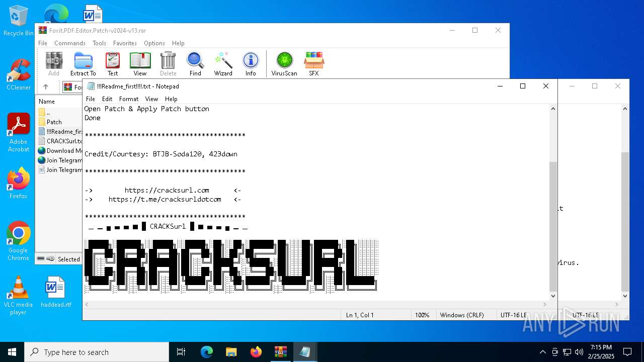Viewport: 644px width, 362px height.
Task: Run the VirusScan toolbar icon
Action: (284, 64)
